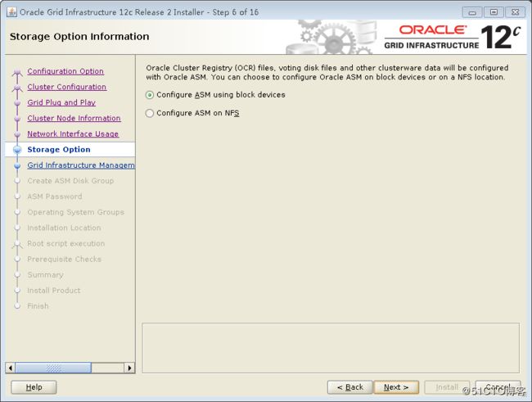
Task: Jump to the Cluster Node Information step
Action: 74,118
